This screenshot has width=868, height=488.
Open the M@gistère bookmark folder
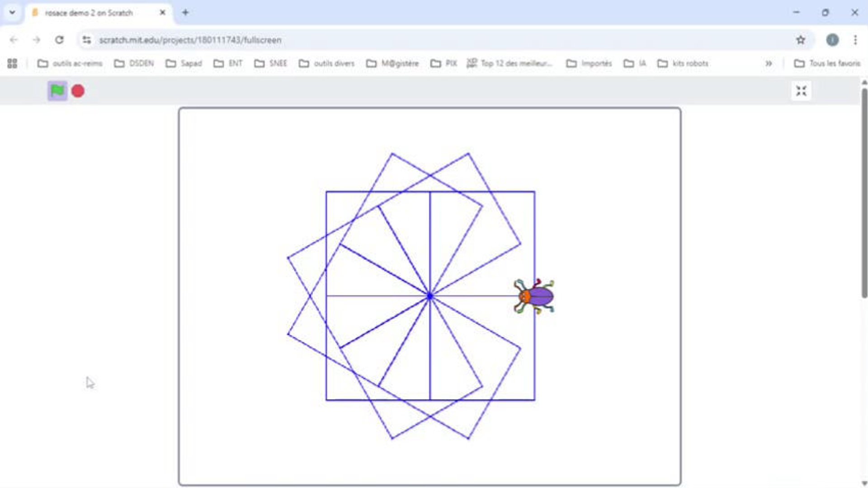coord(392,63)
